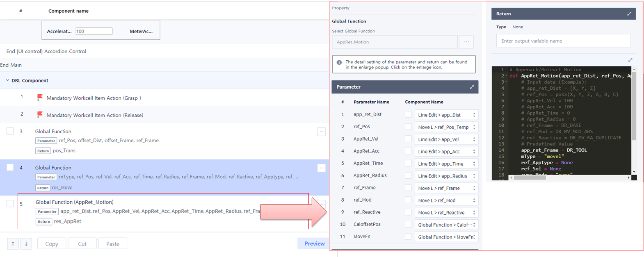Toggle the checkbox for ref_Frame parameter
Screen dimensions: 644x257
[x=408, y=188]
